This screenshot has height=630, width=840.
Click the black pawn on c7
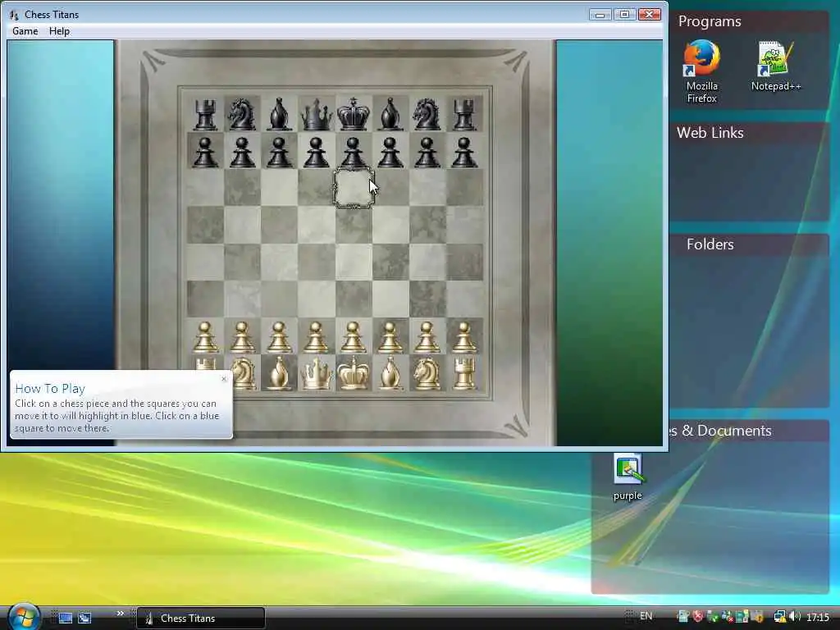pyautogui.click(x=279, y=152)
